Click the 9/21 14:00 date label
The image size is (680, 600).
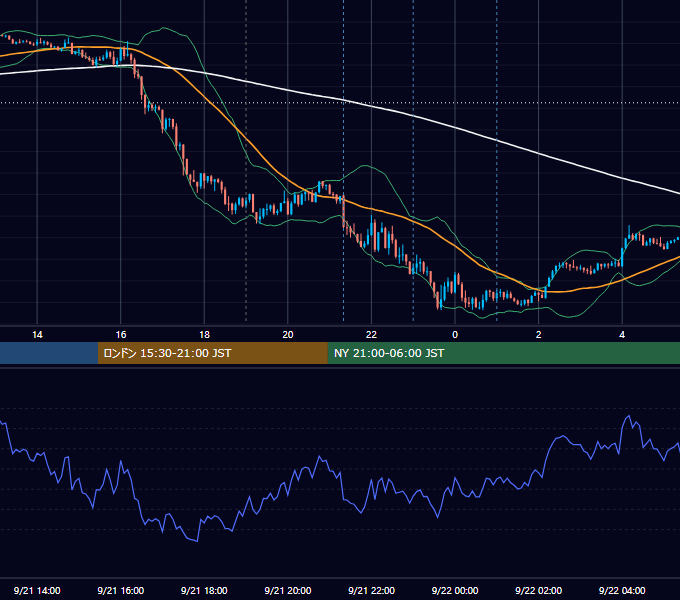click(37, 590)
